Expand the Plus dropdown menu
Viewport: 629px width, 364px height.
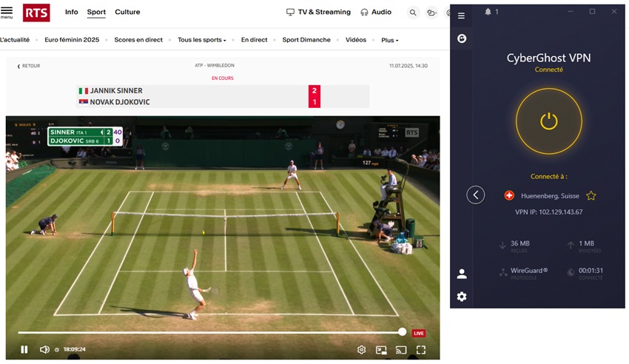tap(389, 40)
